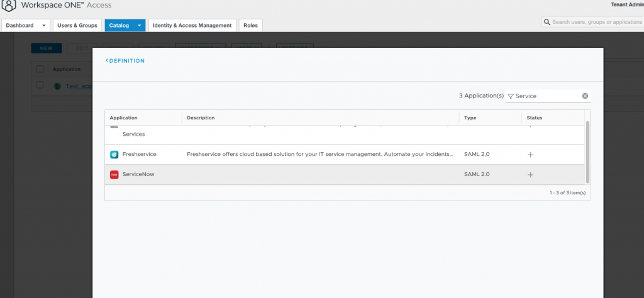Click the Workspace ONE Access logo
Viewport: 644px width, 298px height.
coord(9,6)
